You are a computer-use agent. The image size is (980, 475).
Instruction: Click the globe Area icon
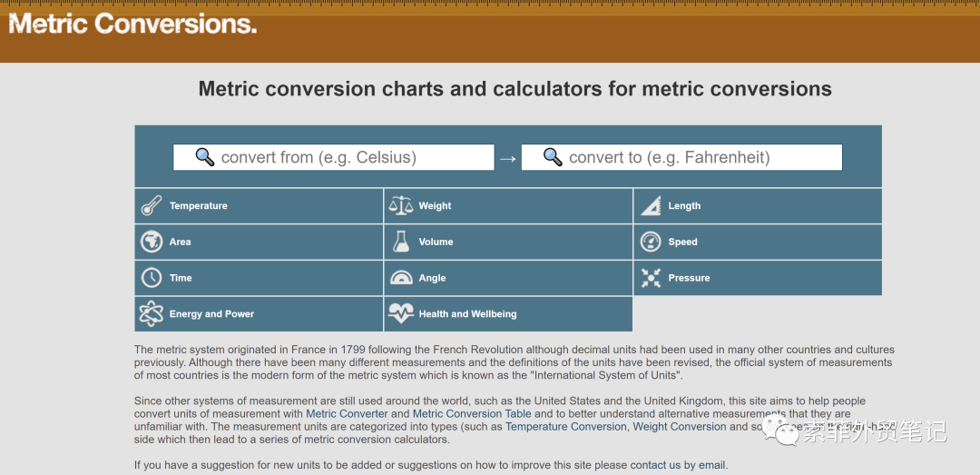click(x=152, y=242)
